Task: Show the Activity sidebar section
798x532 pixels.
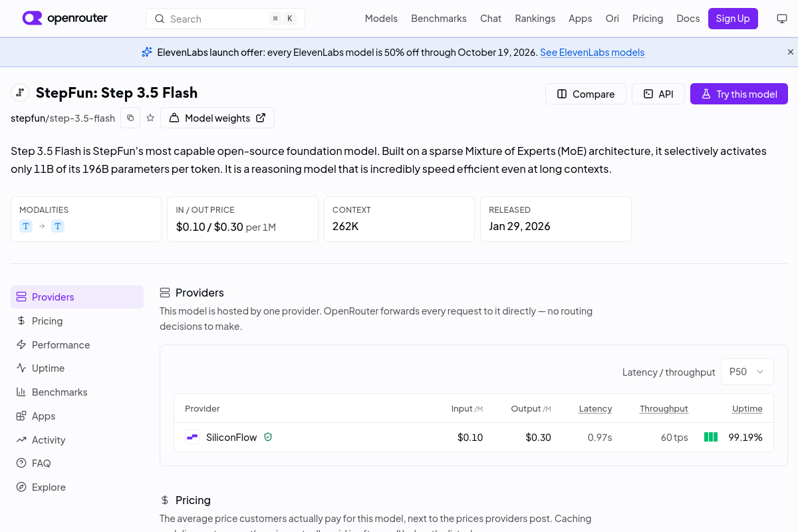Action: (77, 440)
